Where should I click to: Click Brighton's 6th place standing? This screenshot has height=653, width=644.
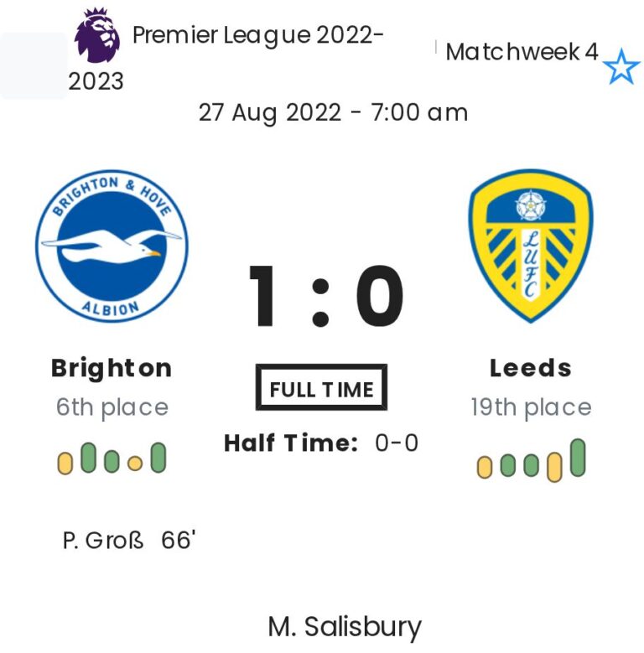click(112, 407)
